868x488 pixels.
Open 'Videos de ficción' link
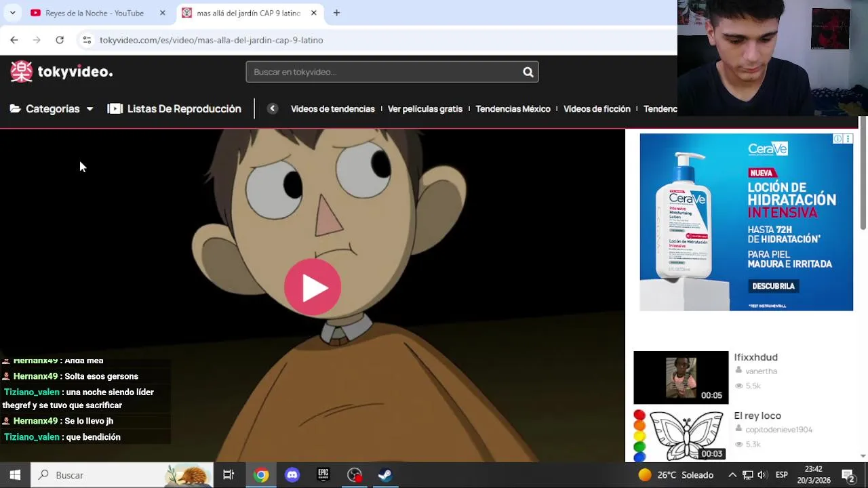click(597, 108)
